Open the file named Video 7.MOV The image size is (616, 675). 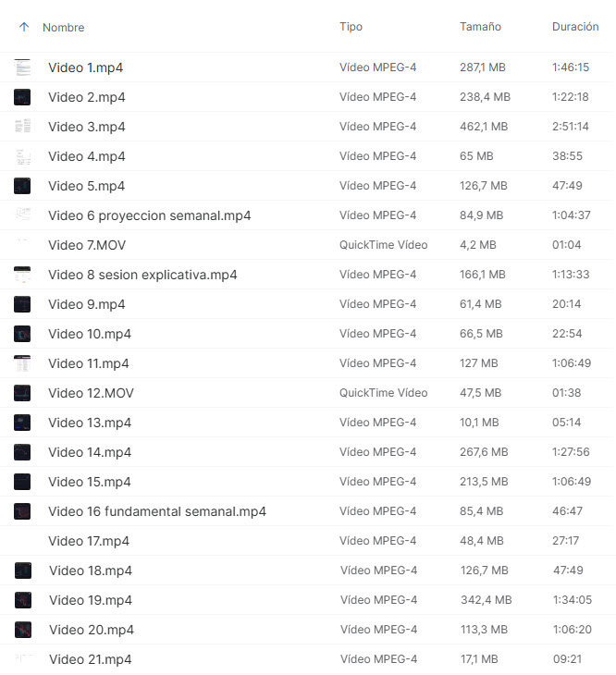[86, 245]
